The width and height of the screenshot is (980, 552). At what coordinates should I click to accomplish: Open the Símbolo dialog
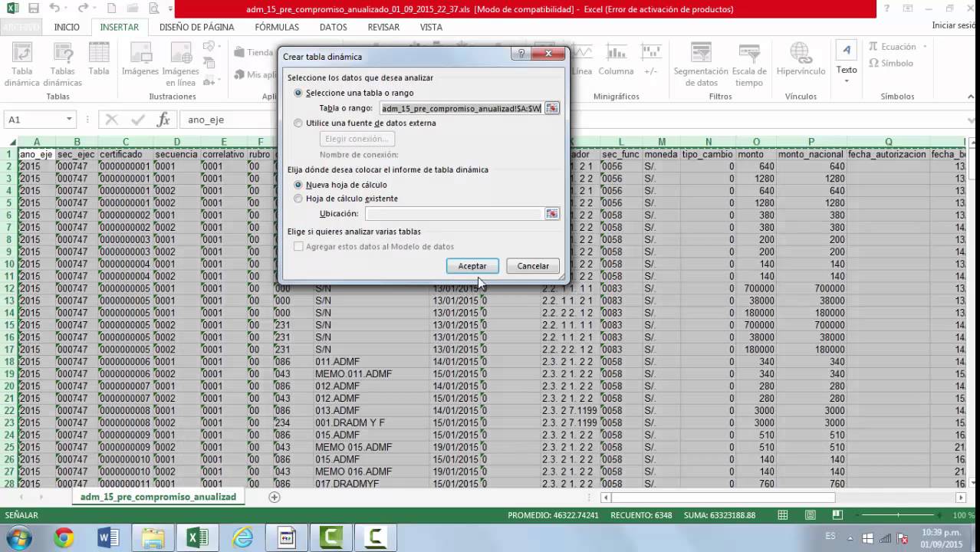pos(890,63)
